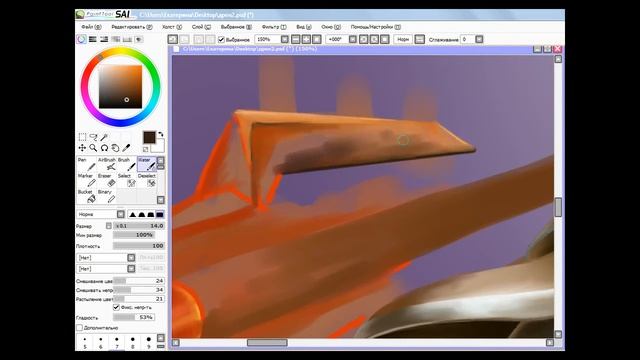Image resolution: width=640 pixels, height=360 pixels.
Task: Select the Brush tool
Action: coord(127,164)
